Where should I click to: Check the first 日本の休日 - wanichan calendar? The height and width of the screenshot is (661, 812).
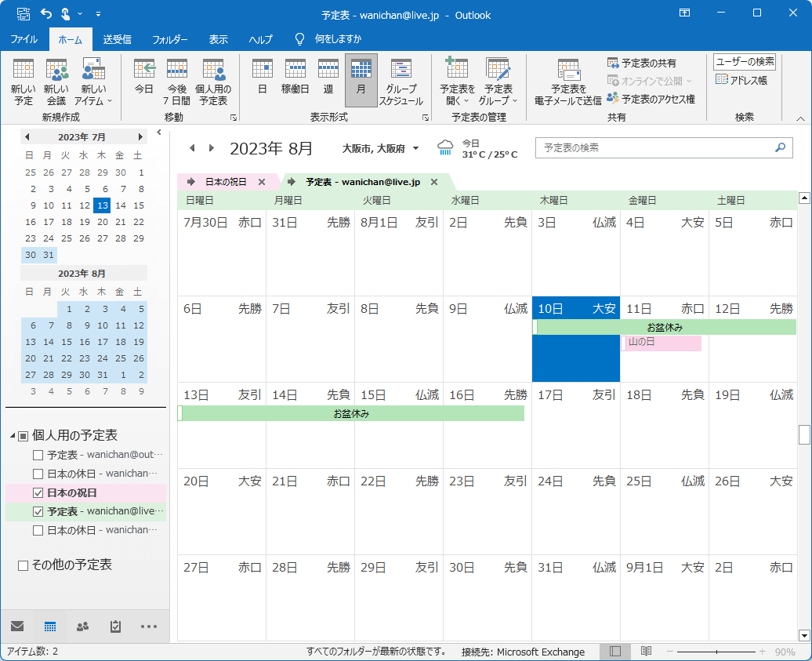coord(38,474)
